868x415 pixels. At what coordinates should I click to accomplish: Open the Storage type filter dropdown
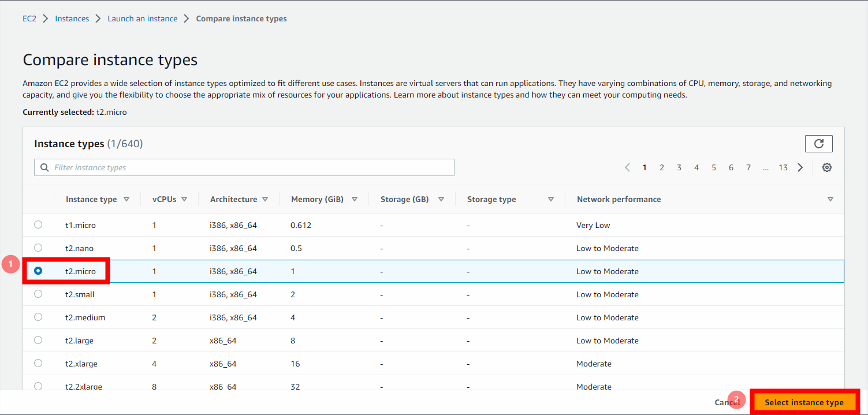[x=551, y=199]
